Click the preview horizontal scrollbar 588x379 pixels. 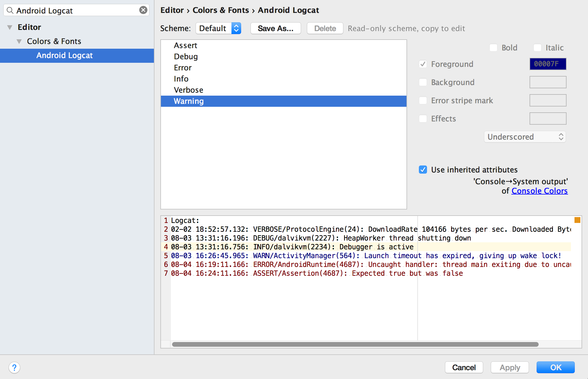click(355, 344)
